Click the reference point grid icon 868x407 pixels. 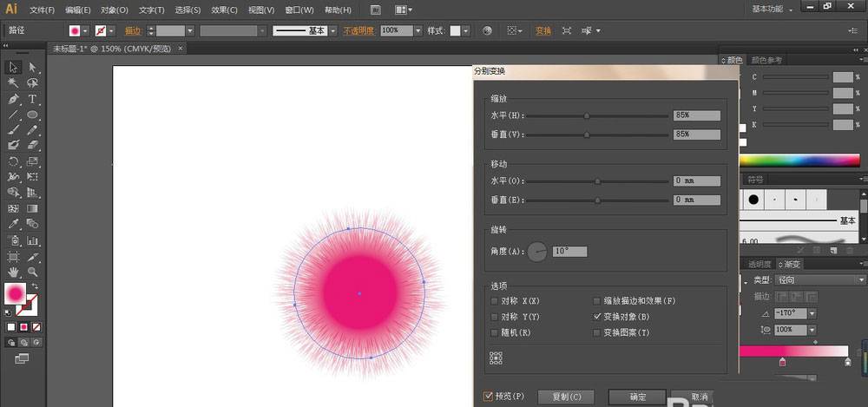coord(496,358)
